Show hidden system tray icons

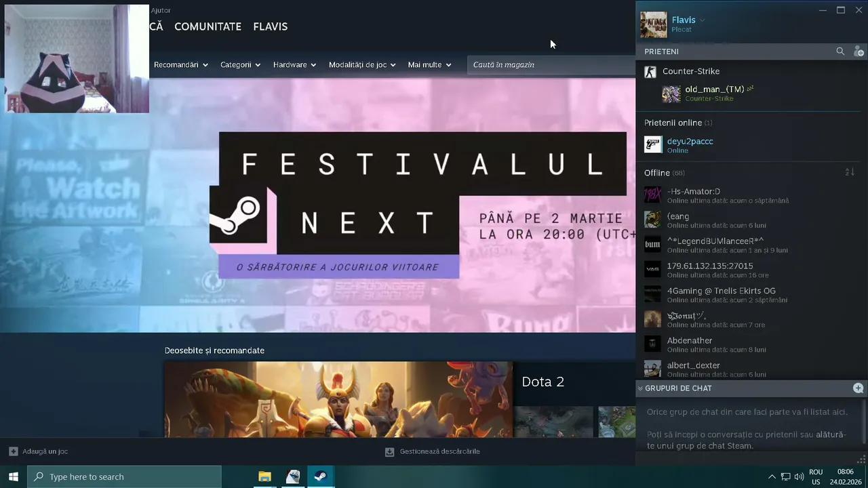point(772,476)
